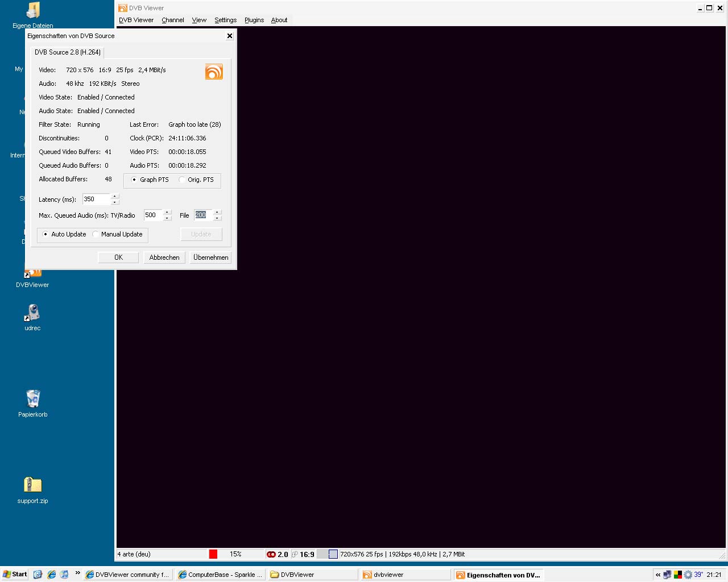Open the Papierkorb recycle bin
The height and width of the screenshot is (582, 728).
pos(33,400)
